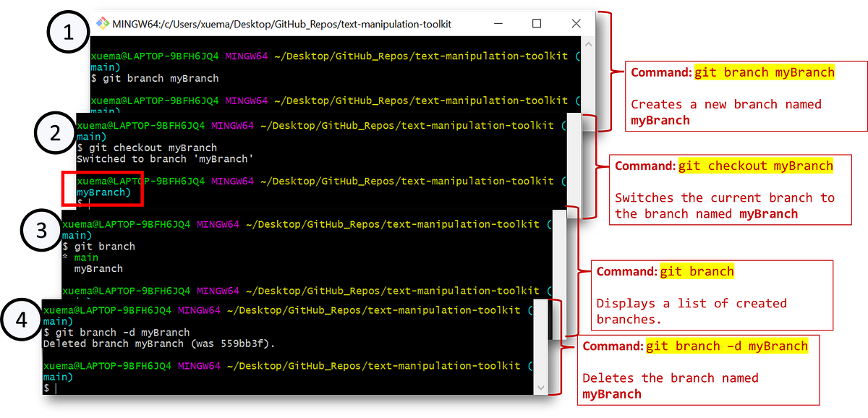Select the step 2 numbered circle
Viewport: 868px width, 418px height.
click(x=56, y=133)
